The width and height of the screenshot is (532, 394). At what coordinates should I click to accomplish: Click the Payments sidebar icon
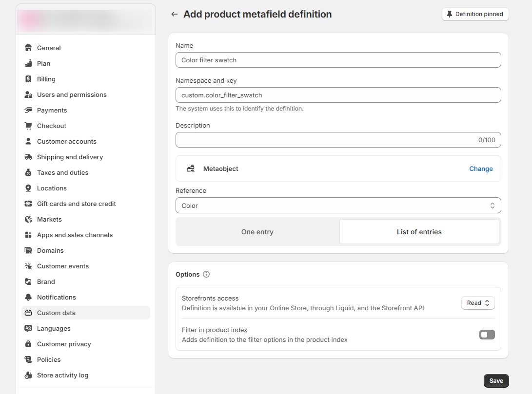(28, 110)
